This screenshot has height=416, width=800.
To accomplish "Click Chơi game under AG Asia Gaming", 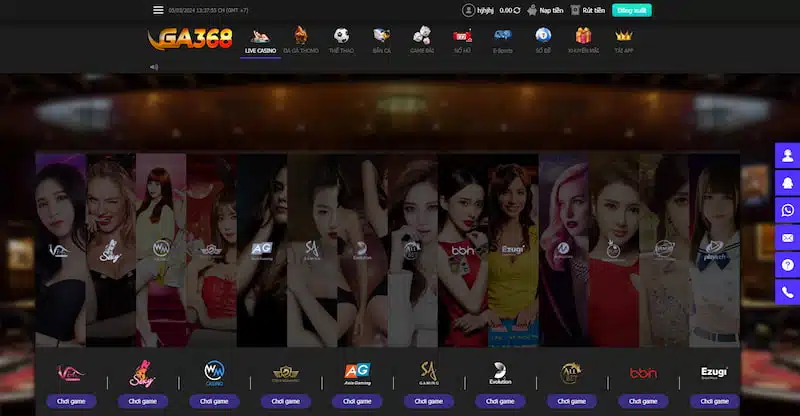I will point(357,401).
